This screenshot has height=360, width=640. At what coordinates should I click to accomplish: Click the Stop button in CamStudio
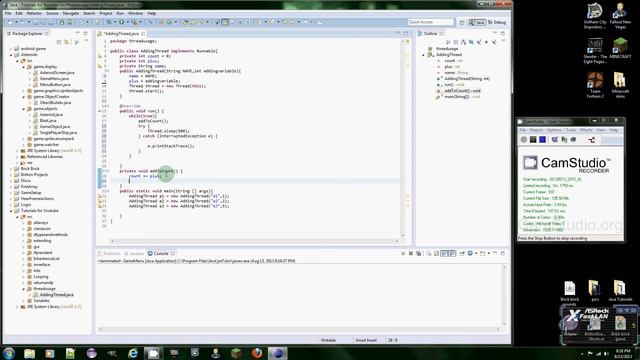click(x=542, y=140)
